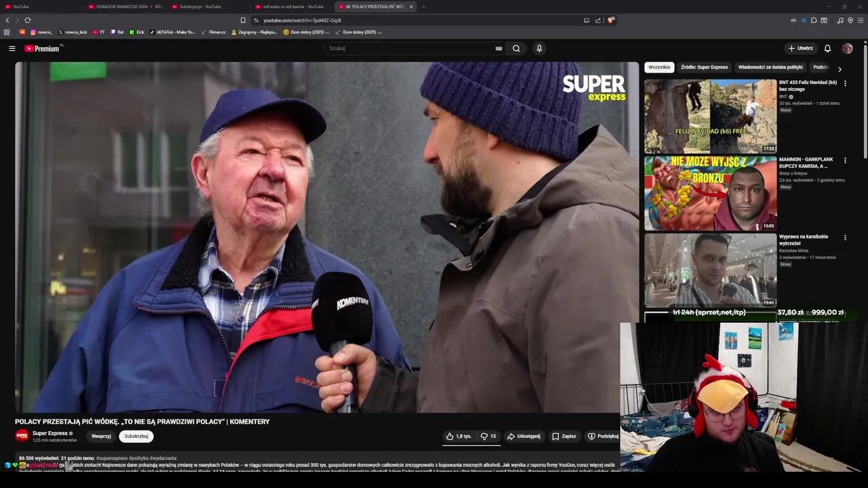Select the Wszystkie filter chip
Screen dimensions: 868x488
point(659,67)
